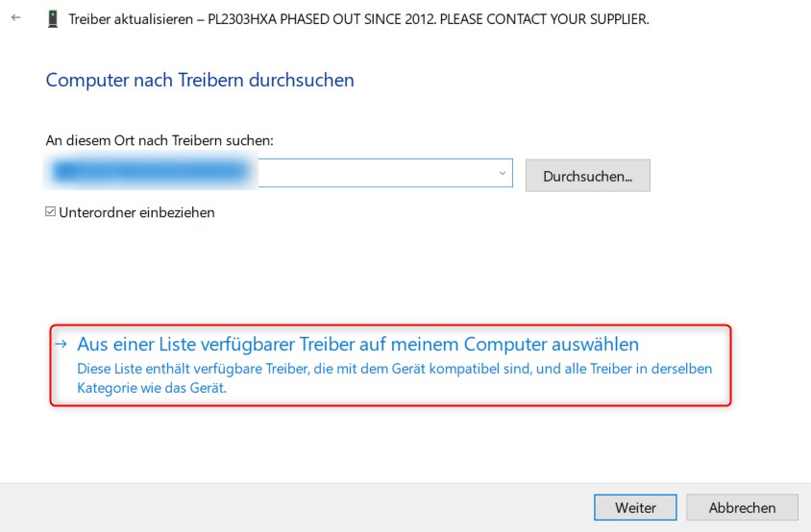Open the 'Durchsuchen...' folder browser

(587, 176)
